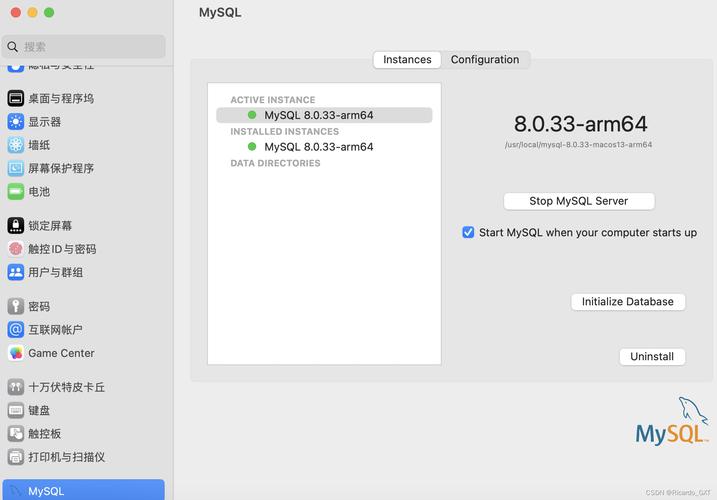
Task: Open the Internet Accounts (互联网帐户) icon
Action: 16,329
